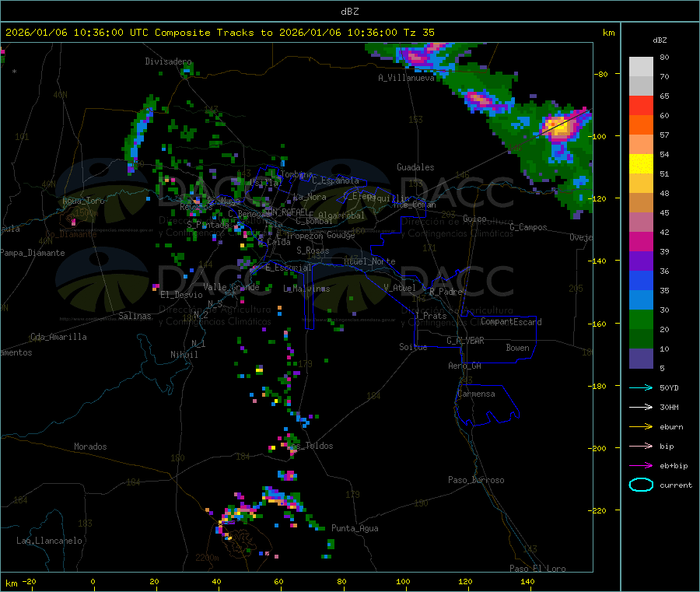Click the Morados place label

pyautogui.click(x=90, y=447)
